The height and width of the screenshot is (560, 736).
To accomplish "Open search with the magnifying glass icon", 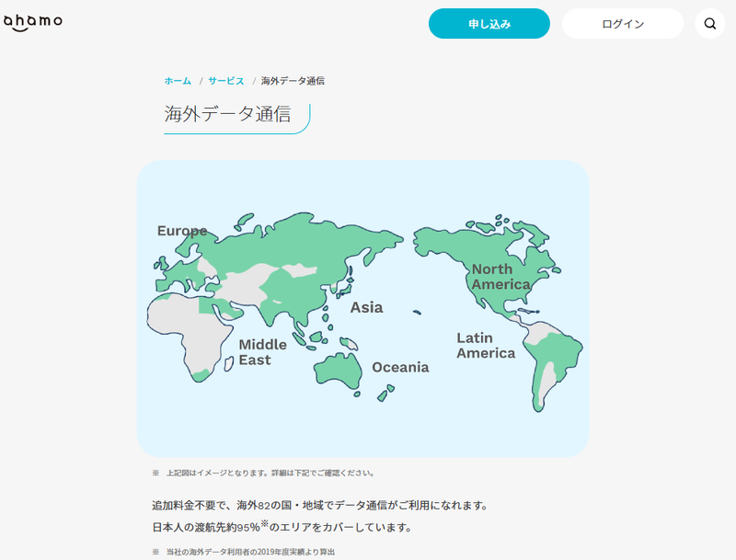I will [x=709, y=24].
